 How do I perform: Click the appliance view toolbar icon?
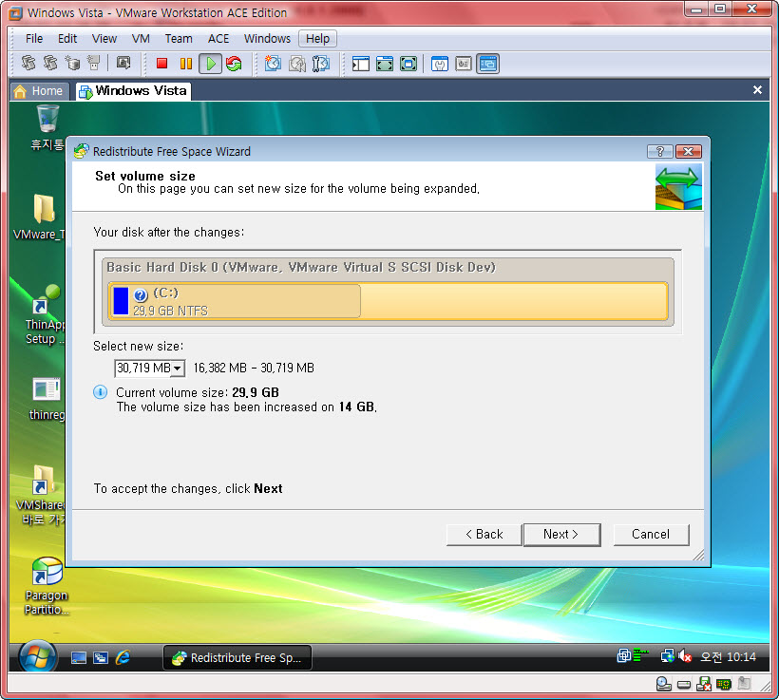click(x=464, y=64)
